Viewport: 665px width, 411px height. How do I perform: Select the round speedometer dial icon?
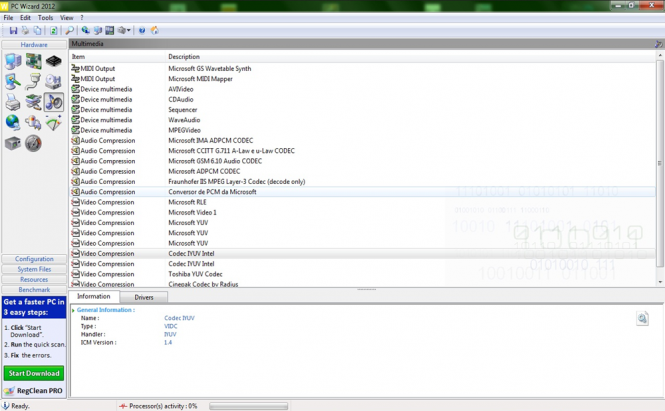[x=33, y=143]
